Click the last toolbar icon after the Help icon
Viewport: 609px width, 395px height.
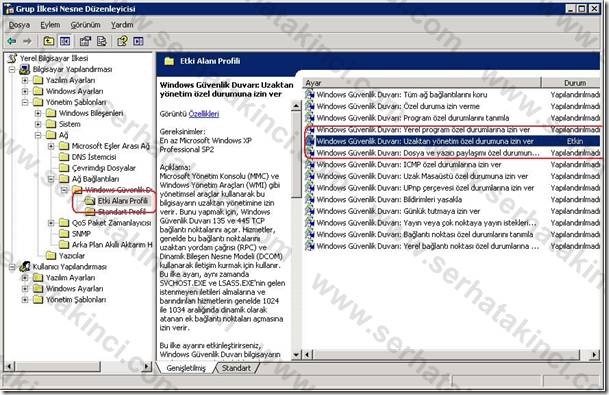(x=138, y=41)
